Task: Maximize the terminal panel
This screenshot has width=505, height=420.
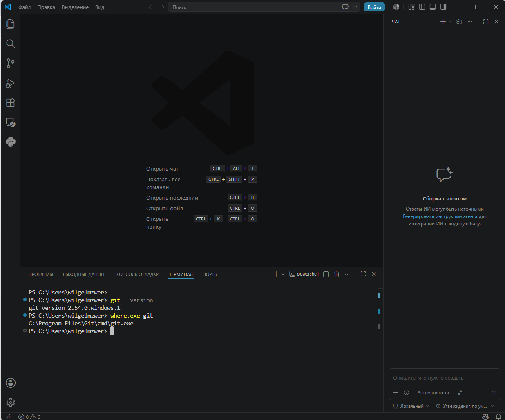Action: tap(363, 274)
